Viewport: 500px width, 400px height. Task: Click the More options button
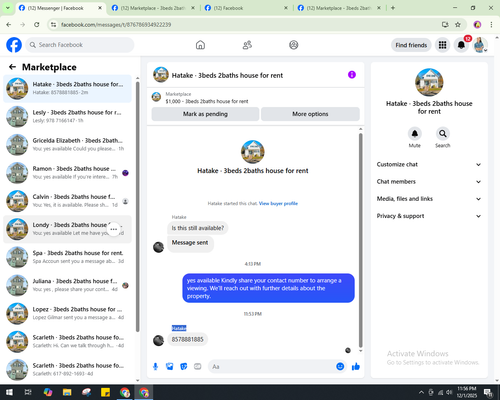(x=310, y=114)
